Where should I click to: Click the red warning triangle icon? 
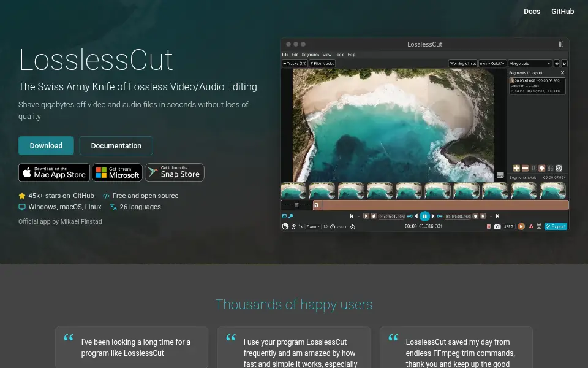click(x=531, y=226)
